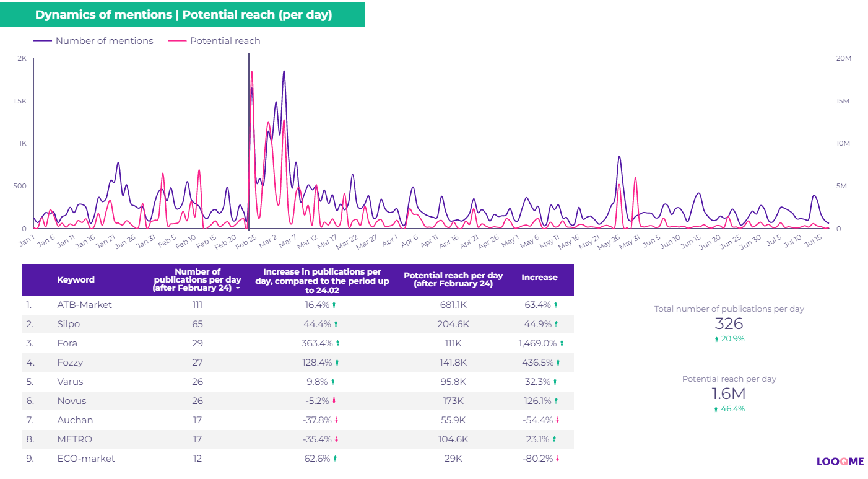Click the down arrow next to -37.8%
Image resolution: width=868 pixels, height=479 pixels.
pyautogui.click(x=337, y=420)
